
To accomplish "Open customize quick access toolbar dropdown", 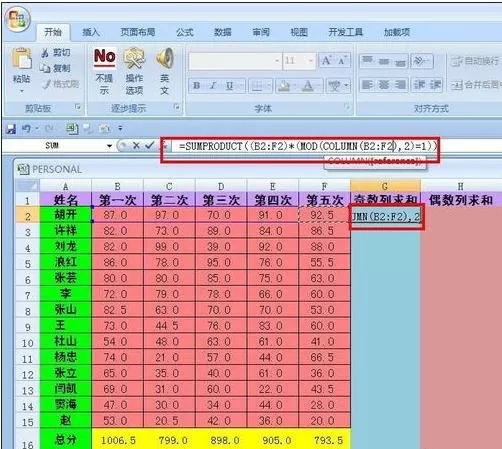I will coord(120,128).
